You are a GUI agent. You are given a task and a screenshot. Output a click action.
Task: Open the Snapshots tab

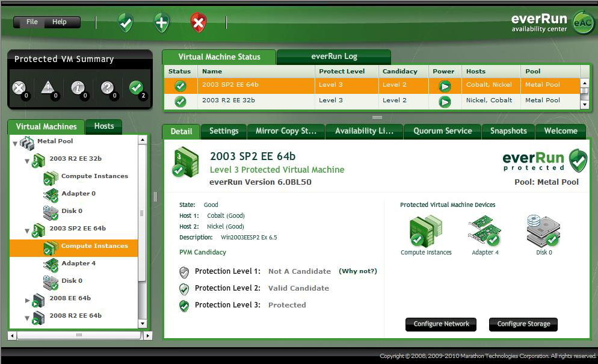coord(508,131)
